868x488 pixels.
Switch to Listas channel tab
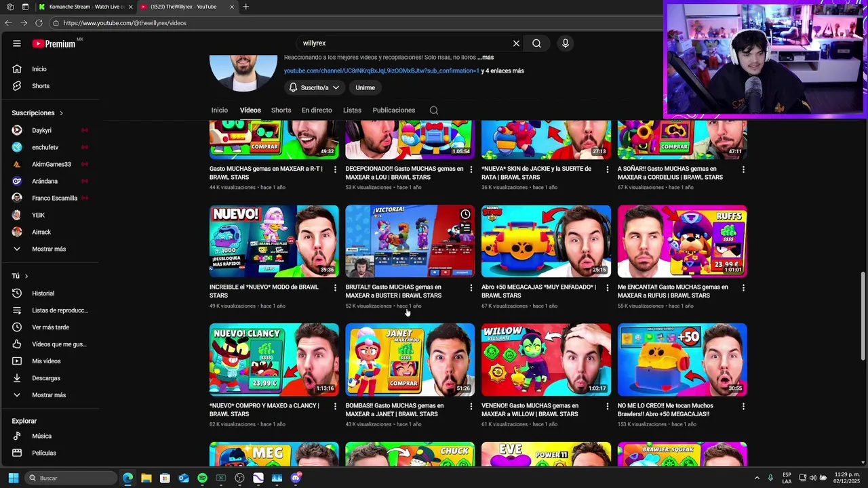[352, 110]
